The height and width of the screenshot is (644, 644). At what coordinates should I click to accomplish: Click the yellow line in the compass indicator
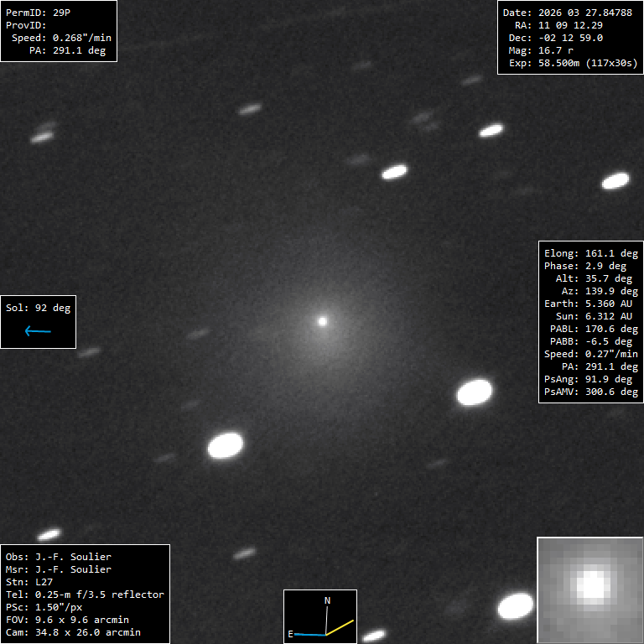tap(340, 627)
